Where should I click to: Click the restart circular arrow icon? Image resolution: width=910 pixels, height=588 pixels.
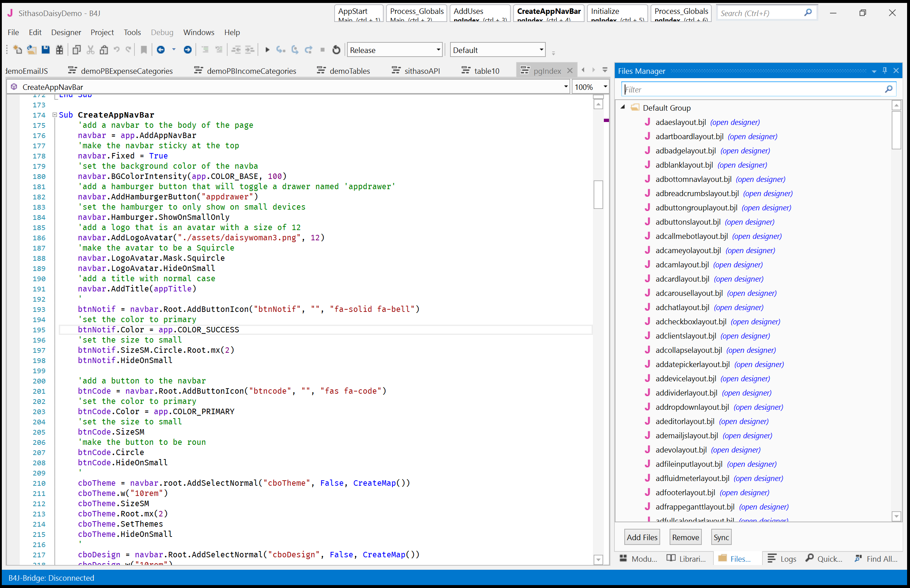(336, 50)
